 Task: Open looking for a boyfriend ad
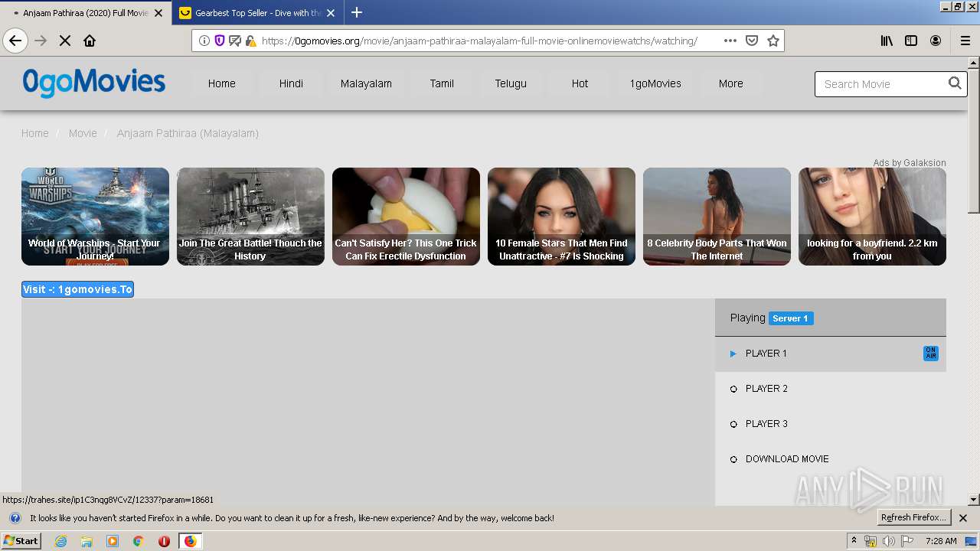click(872, 217)
